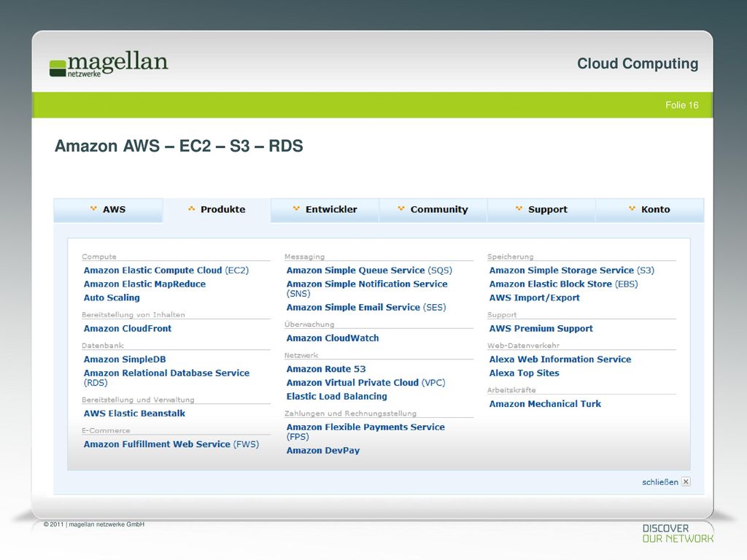
Task: Click the AWS Elastic Beanstalk link
Action: pyautogui.click(x=134, y=413)
